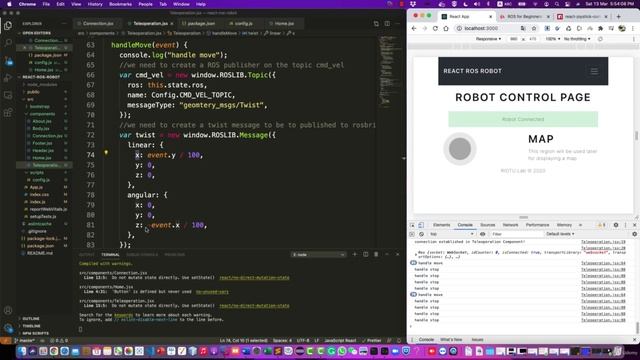The height and width of the screenshot is (360, 640).
Task: Show more DevTools tabs chevron
Action: pos(580,225)
